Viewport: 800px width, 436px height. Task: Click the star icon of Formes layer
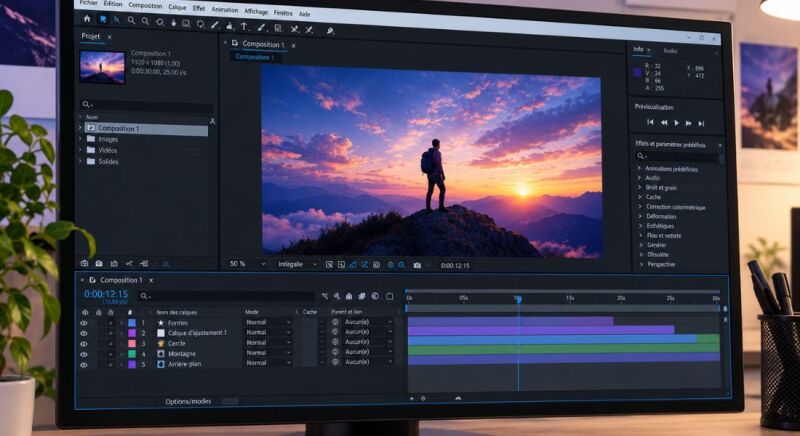click(161, 323)
